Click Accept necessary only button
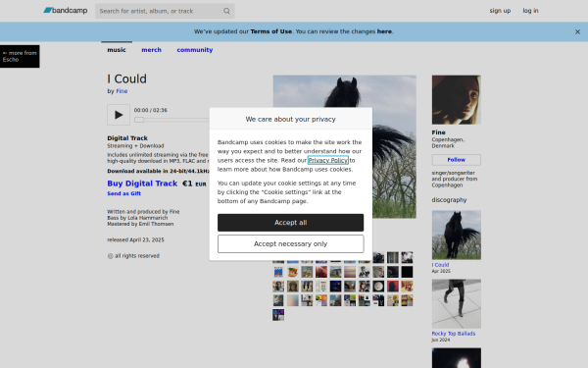Viewport: 588px width, 368px height. click(290, 243)
